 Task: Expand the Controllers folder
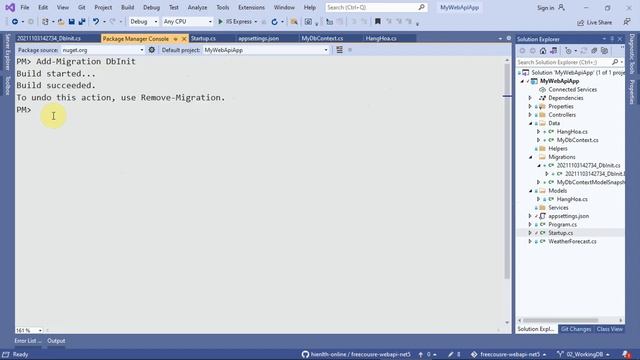pos(530,115)
